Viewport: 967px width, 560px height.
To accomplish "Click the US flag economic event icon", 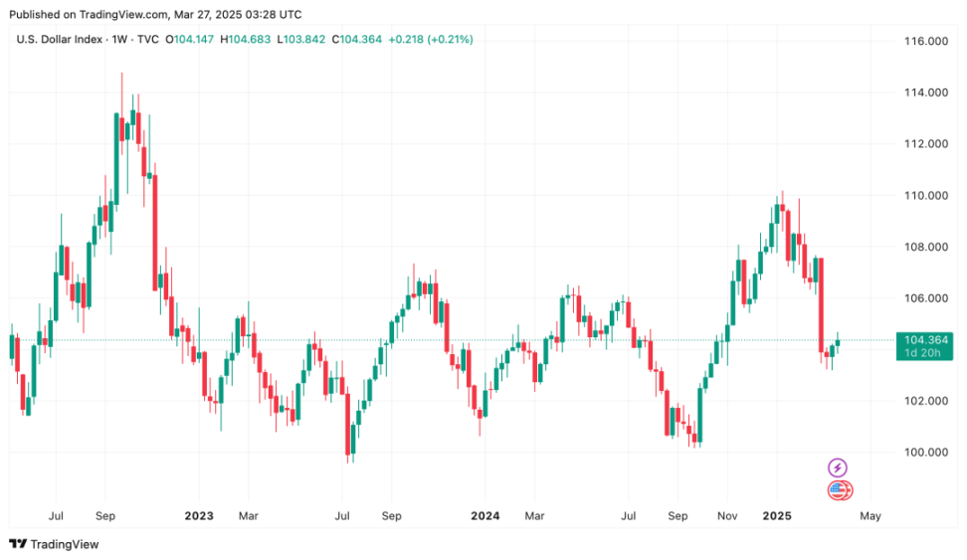I will click(838, 490).
